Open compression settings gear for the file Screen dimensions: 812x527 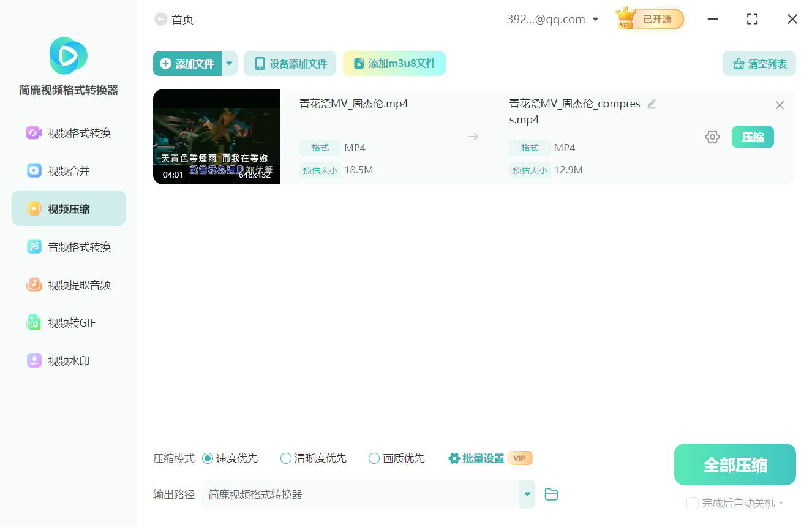coord(712,137)
